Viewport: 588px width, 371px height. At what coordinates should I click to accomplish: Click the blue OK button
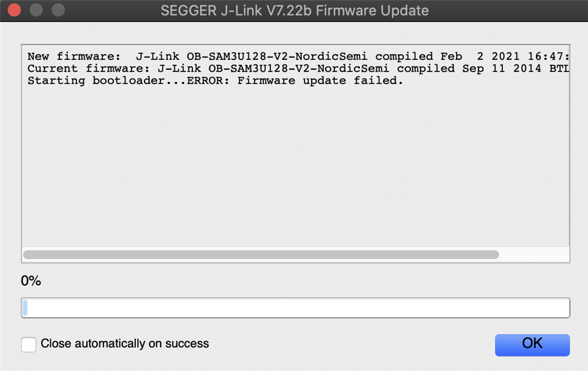[532, 345]
